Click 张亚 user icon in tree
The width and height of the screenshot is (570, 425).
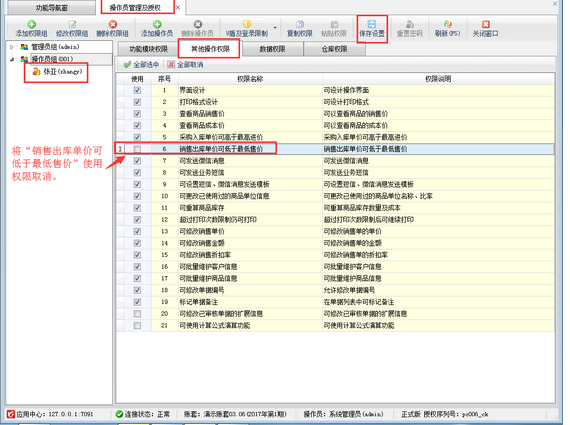point(36,71)
